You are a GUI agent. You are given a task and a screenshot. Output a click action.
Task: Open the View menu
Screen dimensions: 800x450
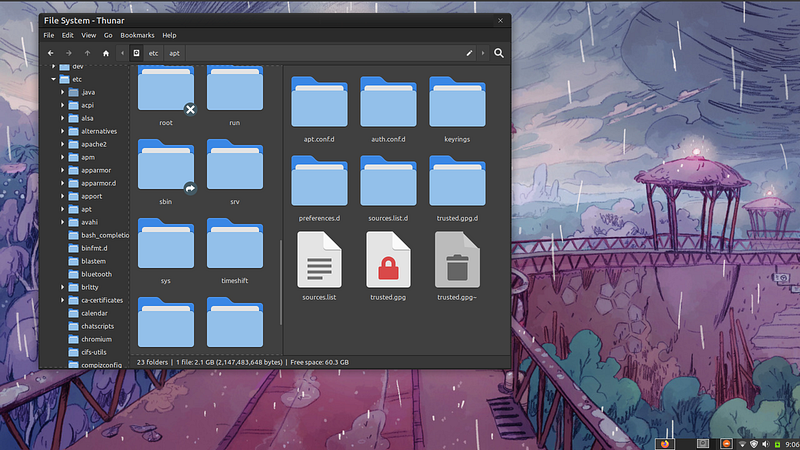tap(88, 35)
